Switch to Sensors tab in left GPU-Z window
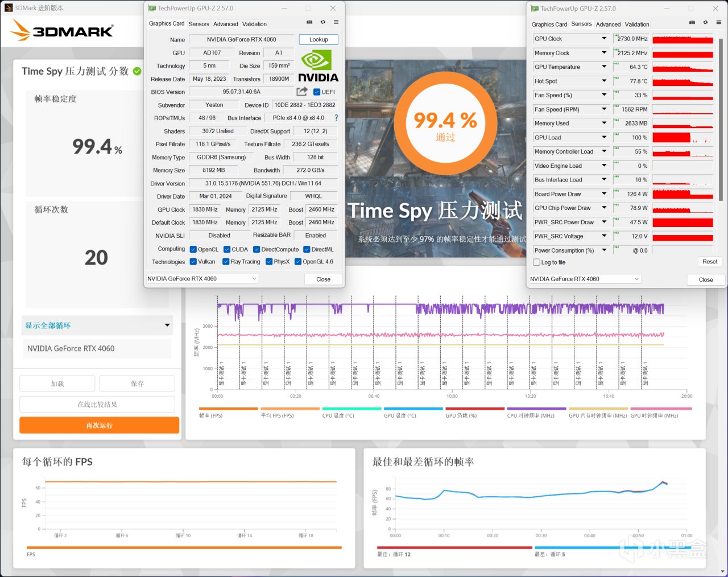Viewport: 728px width, 577px height. 199,24
